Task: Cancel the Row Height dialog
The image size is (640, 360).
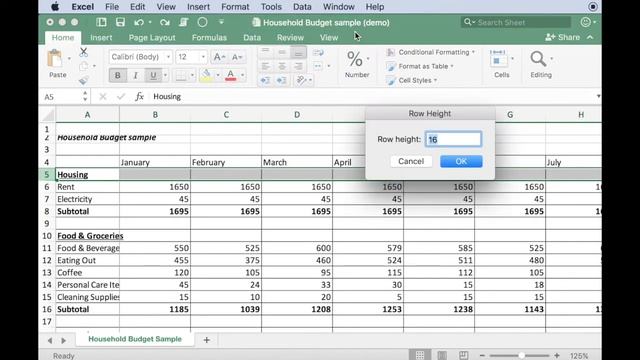Action: (411, 161)
